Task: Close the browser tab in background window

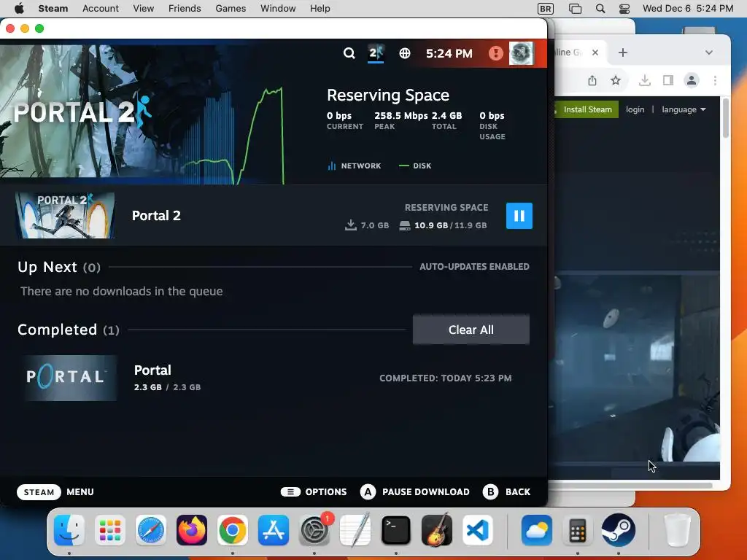Action: click(x=595, y=52)
